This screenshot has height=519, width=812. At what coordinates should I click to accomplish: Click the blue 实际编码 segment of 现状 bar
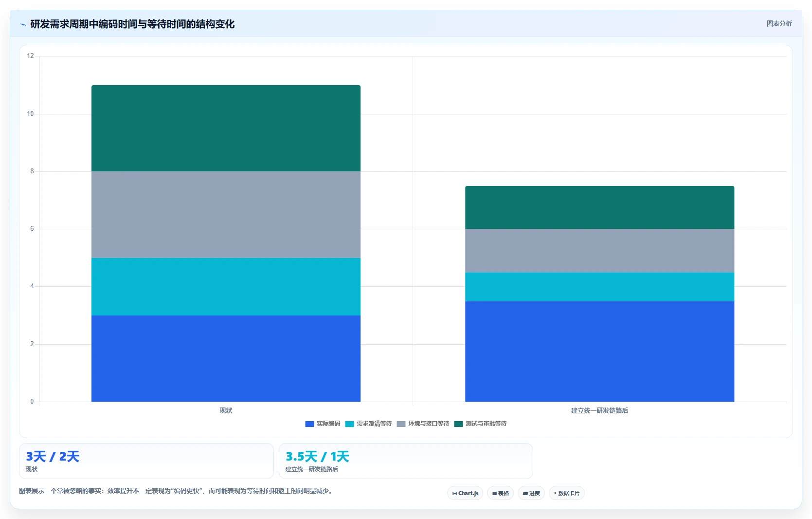pyautogui.click(x=226, y=358)
